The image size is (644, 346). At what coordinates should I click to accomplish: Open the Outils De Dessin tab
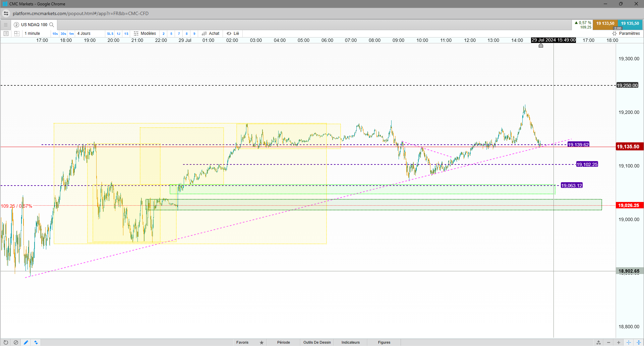pyautogui.click(x=317, y=342)
